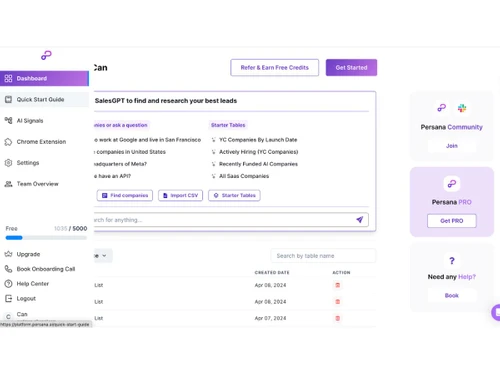The height and width of the screenshot is (375, 500).
Task: Focus the Search by table name field
Action: tap(323, 256)
